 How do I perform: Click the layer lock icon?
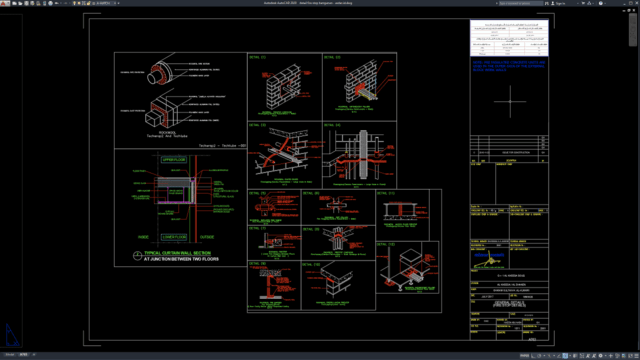[89, 3]
